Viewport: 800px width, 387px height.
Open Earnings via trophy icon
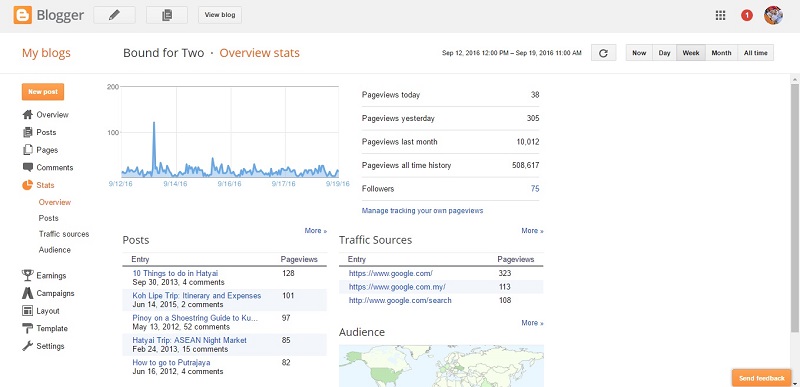click(x=28, y=275)
